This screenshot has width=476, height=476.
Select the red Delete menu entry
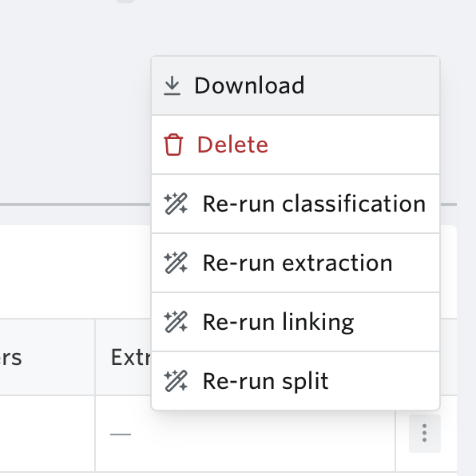point(296,145)
